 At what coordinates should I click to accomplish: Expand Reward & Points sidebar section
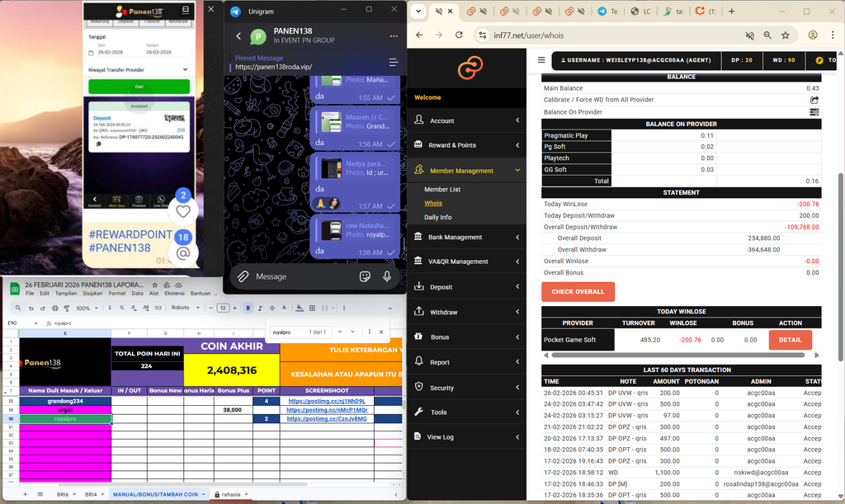click(x=467, y=145)
